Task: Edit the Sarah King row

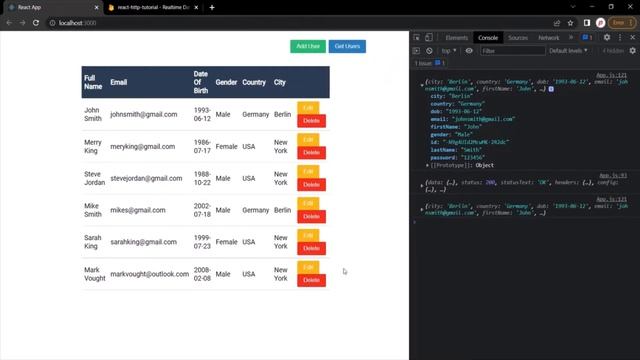Action: (x=308, y=235)
